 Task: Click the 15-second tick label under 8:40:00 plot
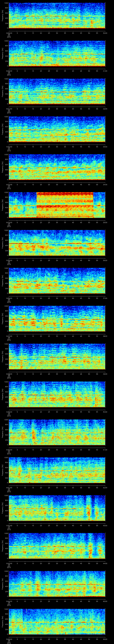[33, 450]
